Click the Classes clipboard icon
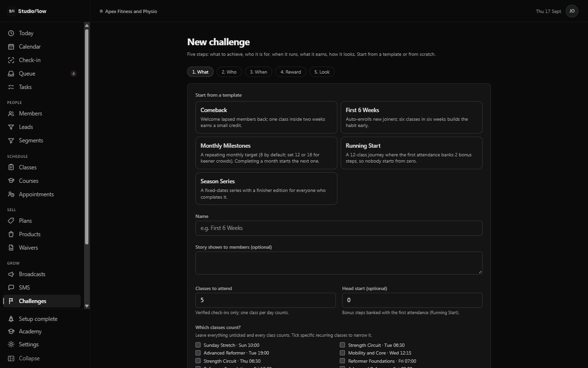This screenshot has height=368, width=588. coord(11,167)
